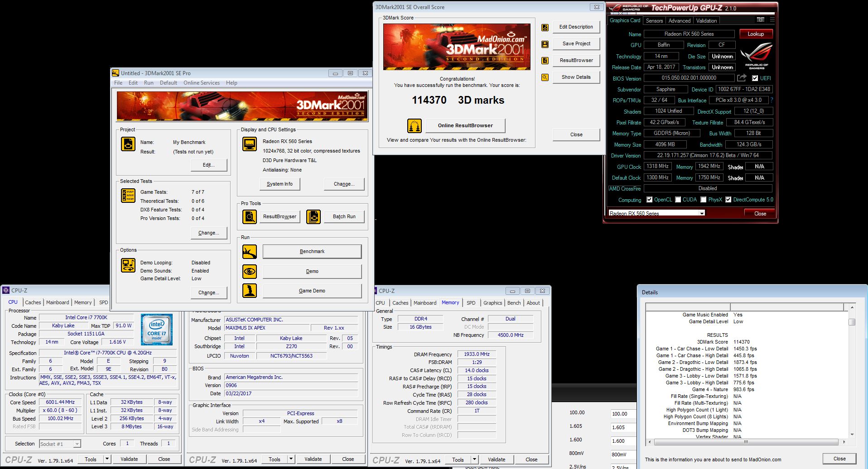The height and width of the screenshot is (469, 868).
Task: Switch to the Advanced tab in GPU-Z
Action: (680, 21)
